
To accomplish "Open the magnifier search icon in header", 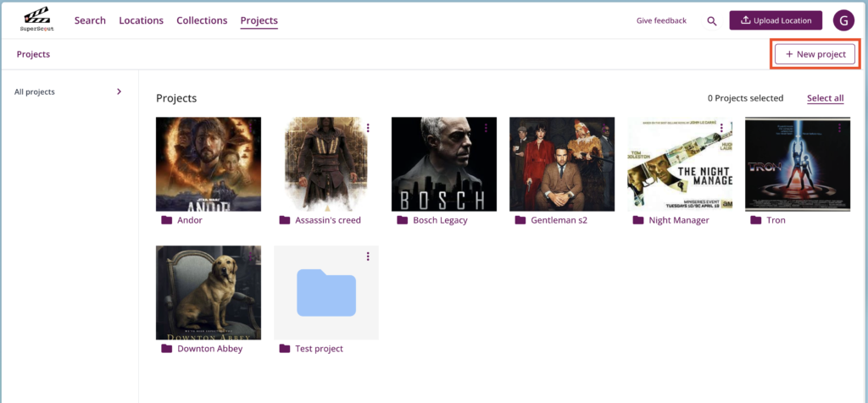I will point(712,21).
